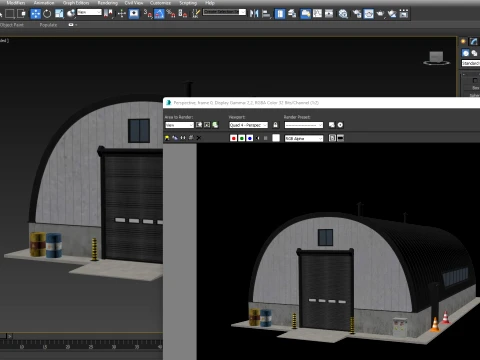The width and height of the screenshot is (480, 360).
Task: Click the Align tool icon
Action: pyautogui.click(x=266, y=14)
